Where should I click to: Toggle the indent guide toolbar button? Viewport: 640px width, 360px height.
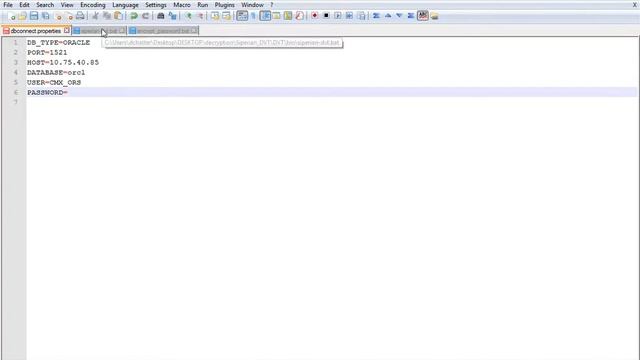[x=265, y=16]
